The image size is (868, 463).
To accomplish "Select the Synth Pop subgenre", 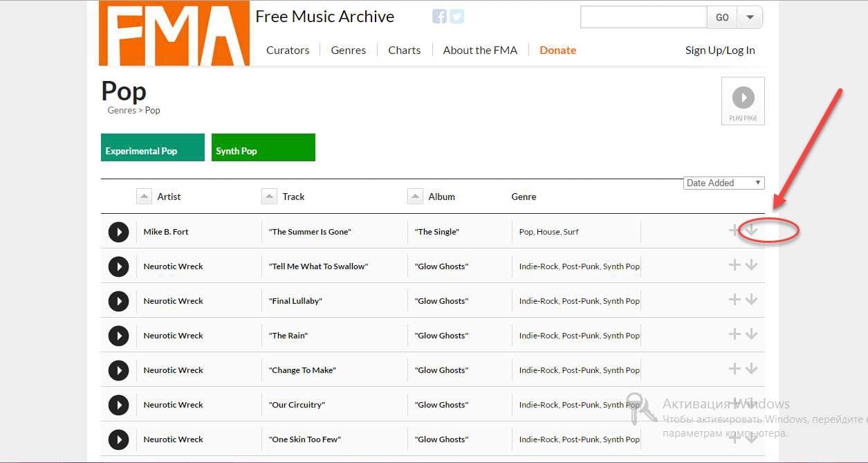I will point(264,147).
